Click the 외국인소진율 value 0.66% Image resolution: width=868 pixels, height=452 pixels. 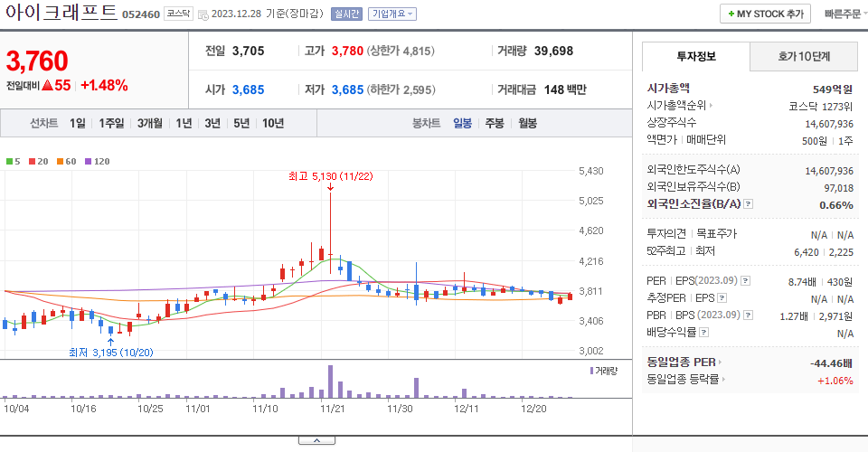coord(835,205)
